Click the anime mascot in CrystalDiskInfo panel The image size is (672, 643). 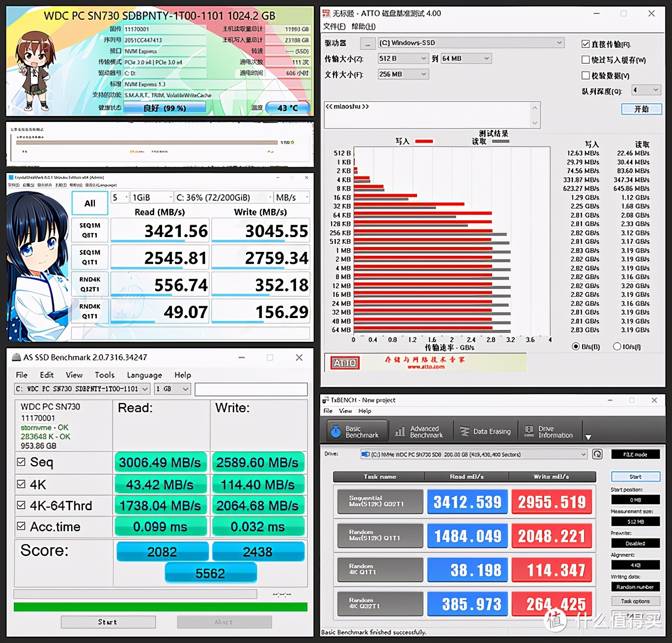[34, 71]
